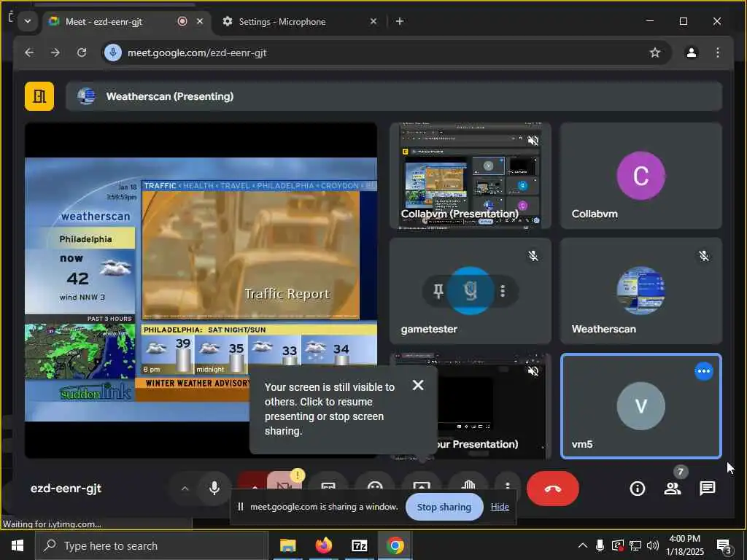747x560 pixels.
Task: Click the present screen button
Action: [x=422, y=482]
